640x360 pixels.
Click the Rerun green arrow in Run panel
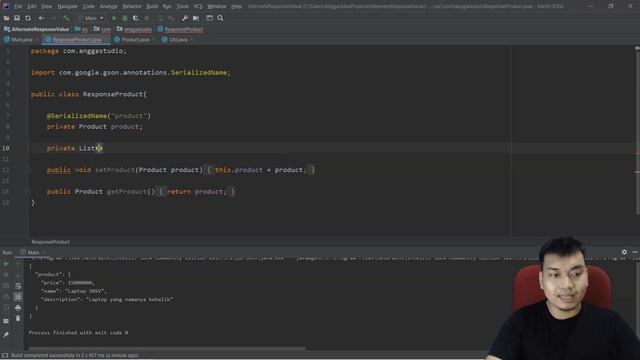point(6,264)
